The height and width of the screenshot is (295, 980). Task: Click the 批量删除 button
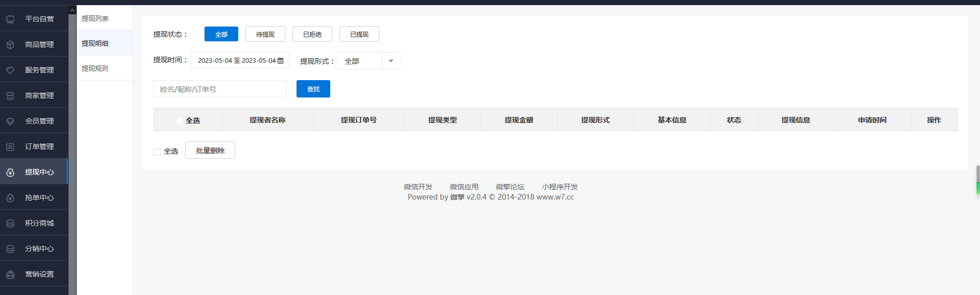[210, 150]
